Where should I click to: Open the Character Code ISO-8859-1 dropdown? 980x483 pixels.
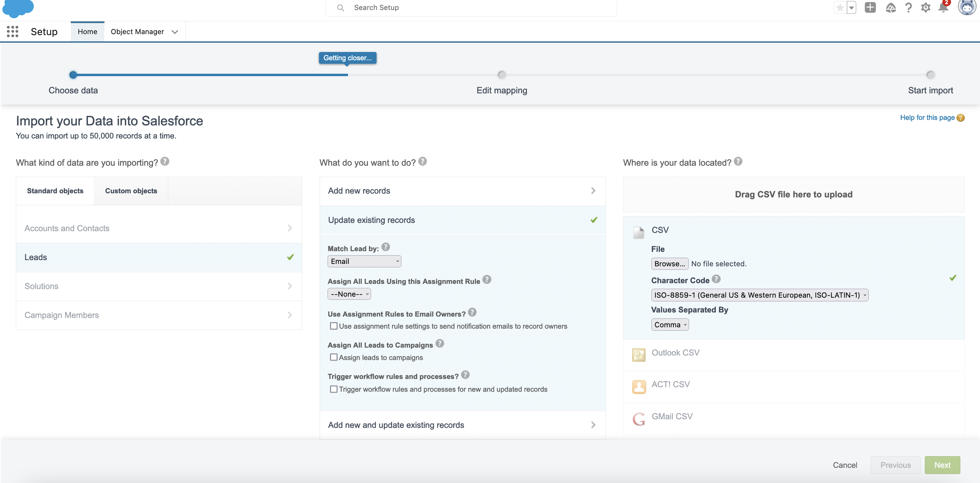(760, 295)
